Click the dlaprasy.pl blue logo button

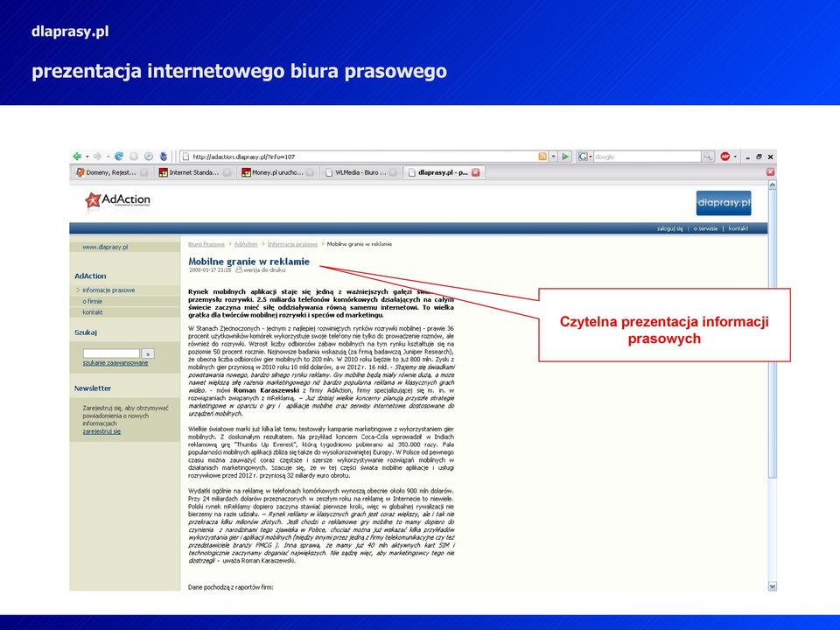click(724, 203)
